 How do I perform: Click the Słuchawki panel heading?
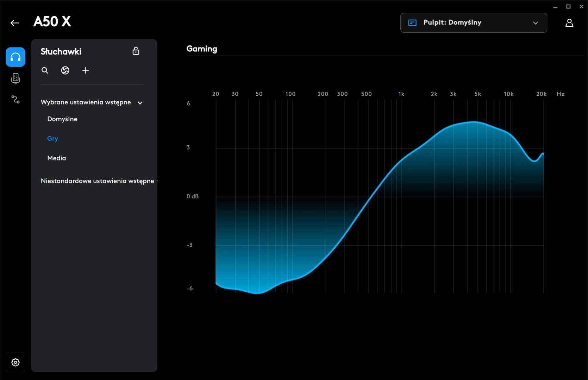[x=61, y=51]
